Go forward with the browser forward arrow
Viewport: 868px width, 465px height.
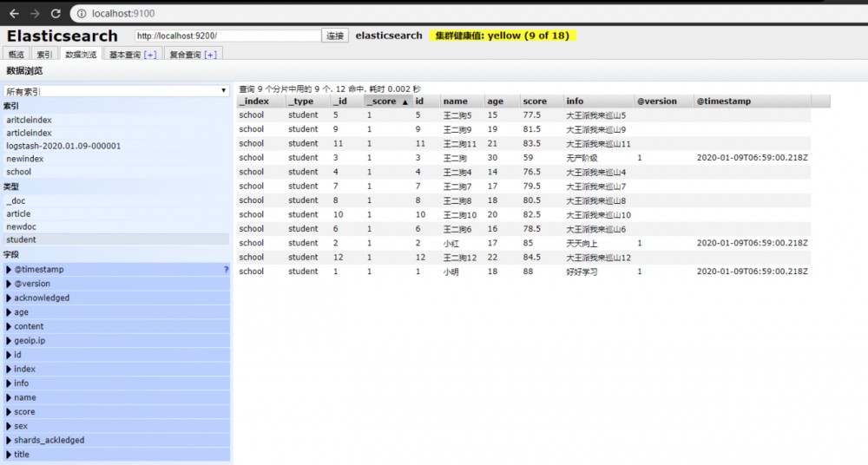pyautogui.click(x=35, y=13)
